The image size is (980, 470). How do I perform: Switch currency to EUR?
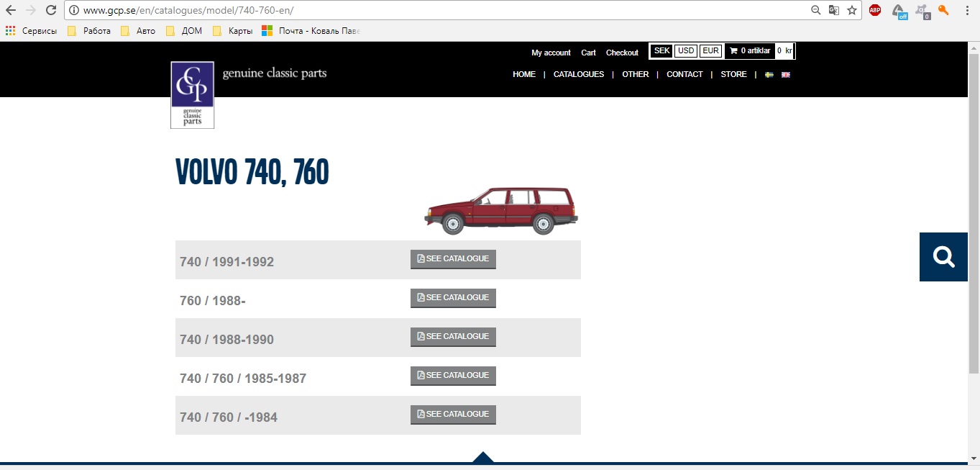710,51
